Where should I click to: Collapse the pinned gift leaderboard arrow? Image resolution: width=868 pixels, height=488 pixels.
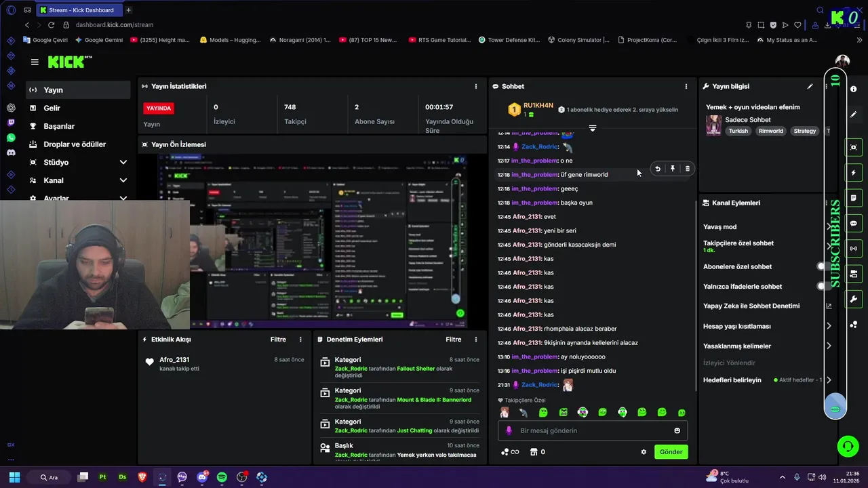click(593, 128)
